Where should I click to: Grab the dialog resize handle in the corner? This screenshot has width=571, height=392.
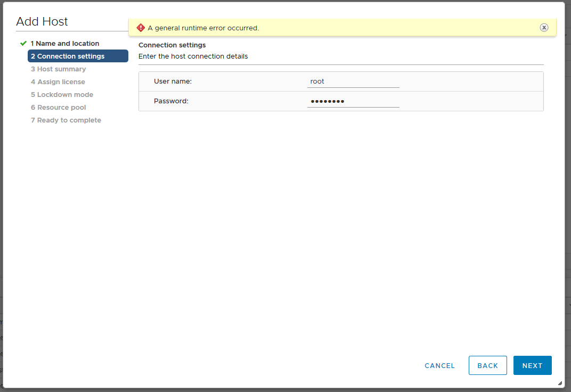point(559,383)
